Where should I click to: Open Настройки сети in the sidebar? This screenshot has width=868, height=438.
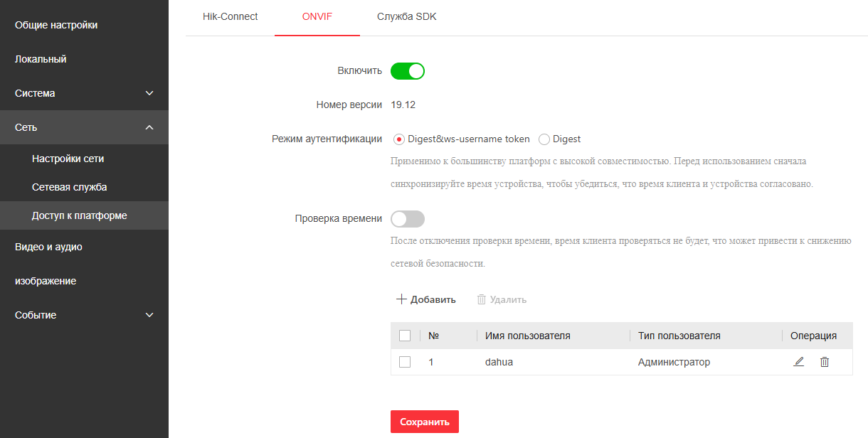(x=68, y=159)
